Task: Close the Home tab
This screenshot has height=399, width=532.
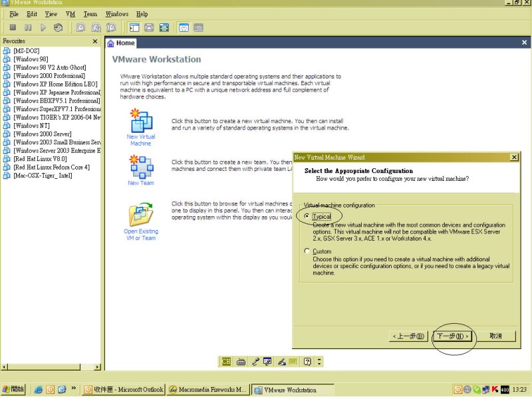Action: tap(524, 43)
